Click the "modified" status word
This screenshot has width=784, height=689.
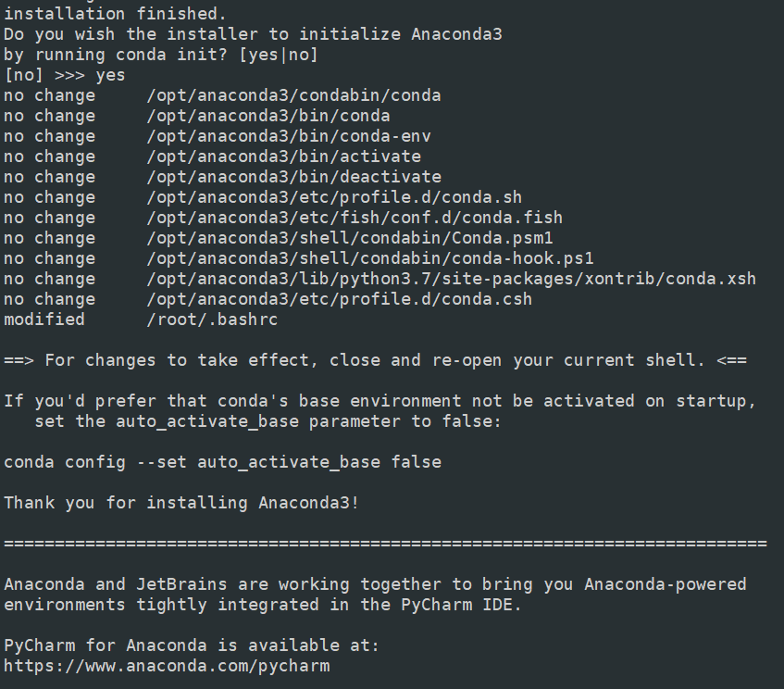click(44, 319)
